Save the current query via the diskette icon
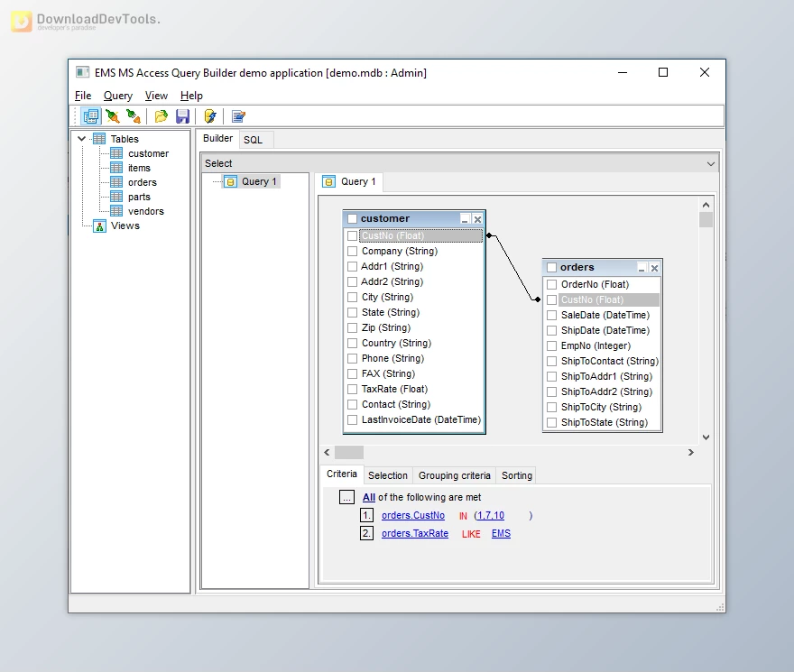 coord(182,115)
